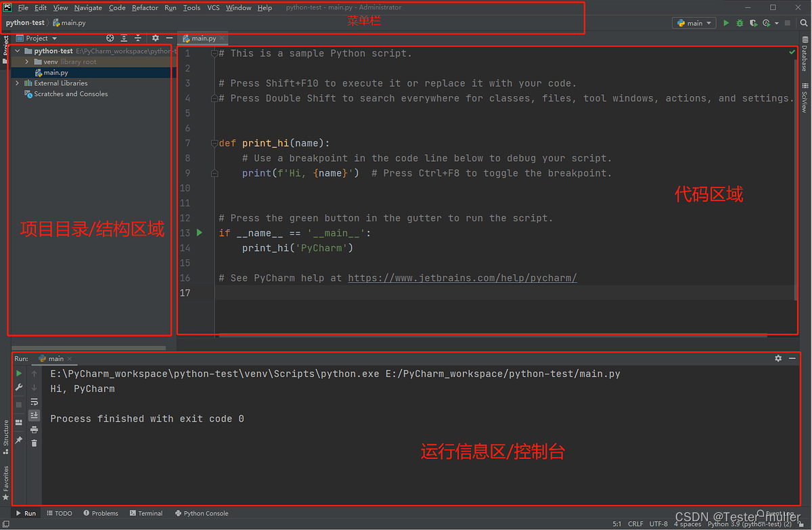This screenshot has height=530, width=812.
Task: Expand the venv folder
Action: [27, 62]
